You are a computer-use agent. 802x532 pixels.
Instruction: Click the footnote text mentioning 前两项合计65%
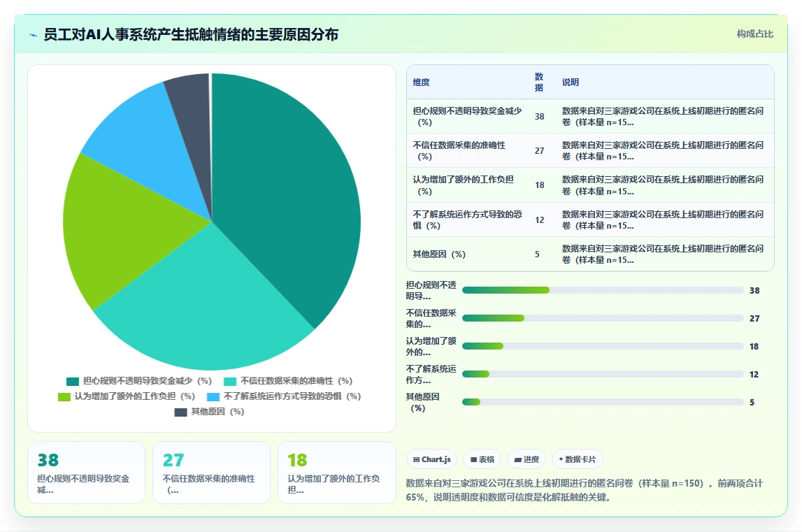coord(584,490)
